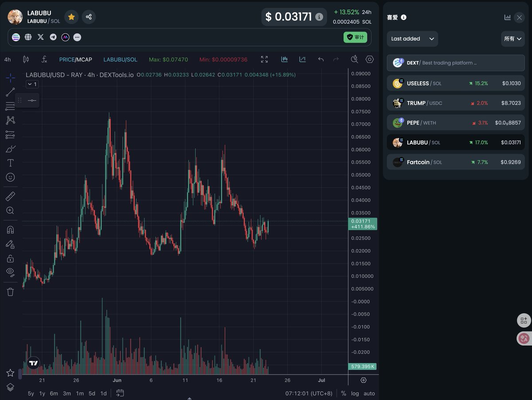532x400 pixels.
Task: Open the emoji icons tool
Action: tap(10, 177)
